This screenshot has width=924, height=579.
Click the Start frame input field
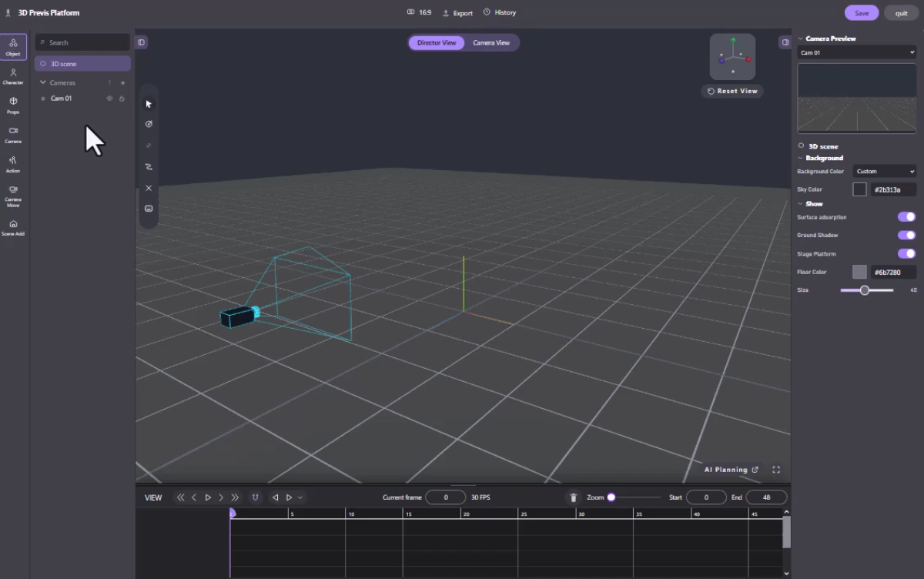(706, 497)
